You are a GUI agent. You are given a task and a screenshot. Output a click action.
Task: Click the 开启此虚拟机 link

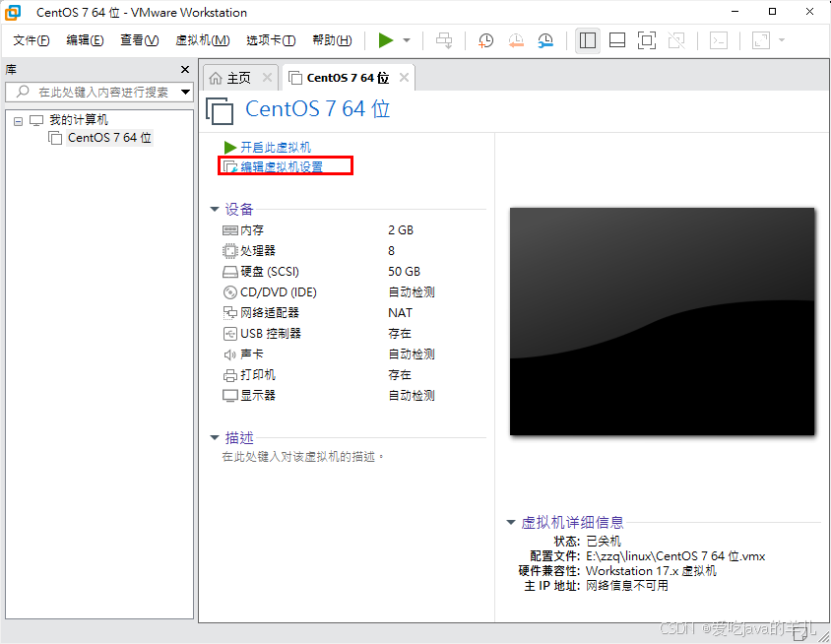point(276,148)
